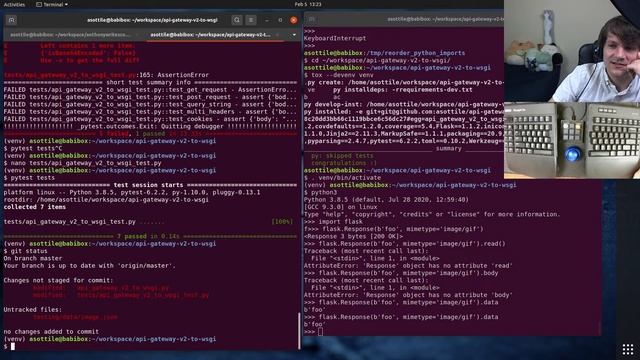The width and height of the screenshot is (640, 360).
Task: Click the 'test session starts' header line
Action: pos(150,185)
